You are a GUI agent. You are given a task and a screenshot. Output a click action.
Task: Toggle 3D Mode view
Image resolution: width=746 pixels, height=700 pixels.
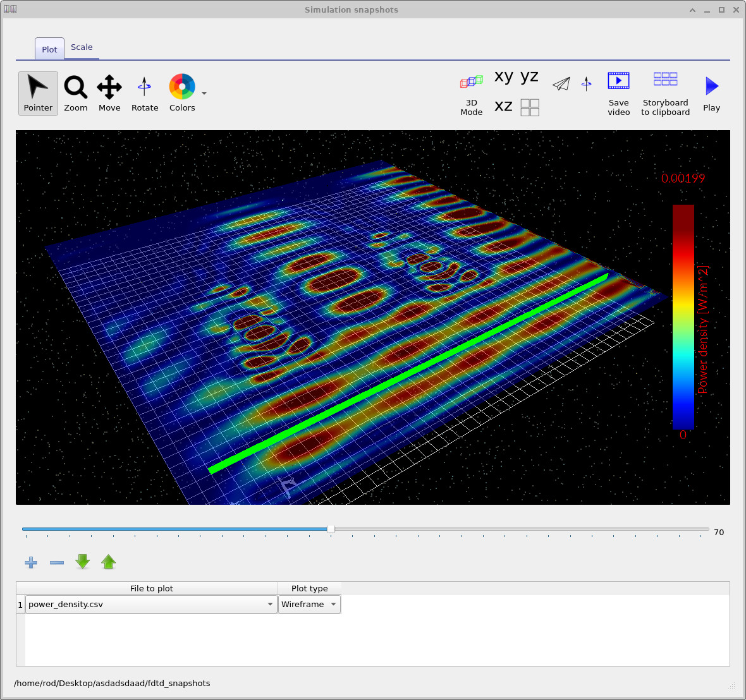point(472,95)
